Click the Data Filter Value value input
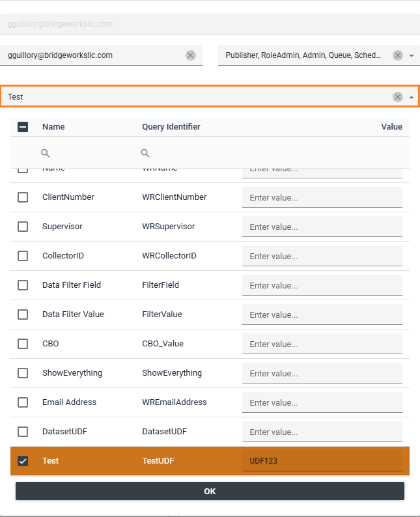 (322, 314)
